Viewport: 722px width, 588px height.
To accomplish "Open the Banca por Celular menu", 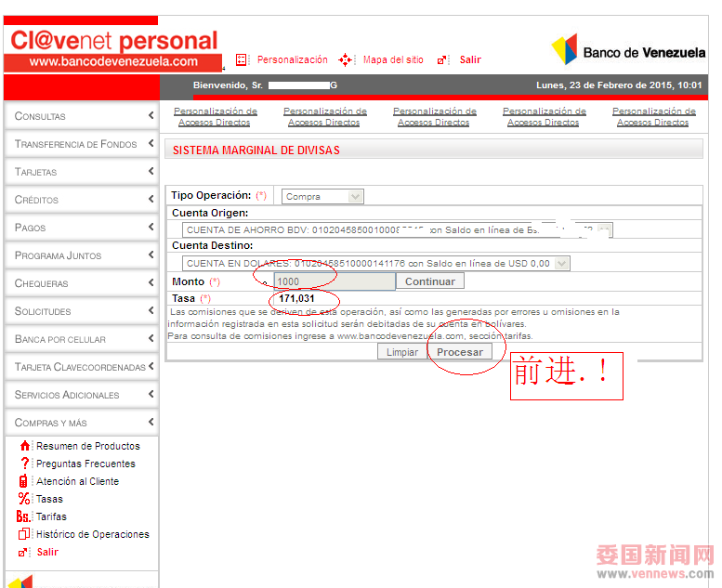I will [82, 339].
